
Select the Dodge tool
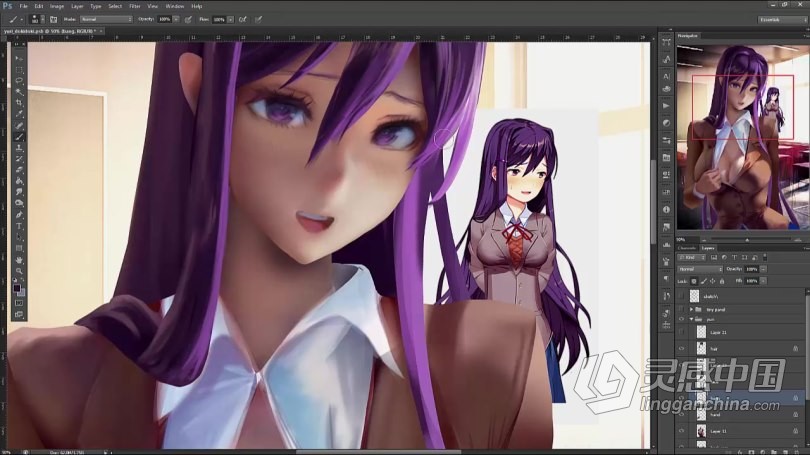click(x=19, y=203)
